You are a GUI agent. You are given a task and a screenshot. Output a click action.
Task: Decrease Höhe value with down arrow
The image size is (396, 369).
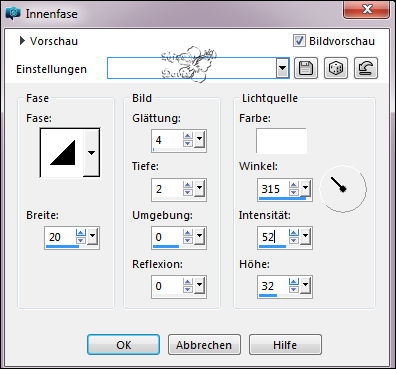click(294, 289)
